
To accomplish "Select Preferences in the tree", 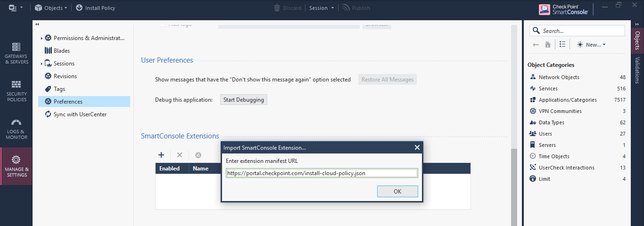I will [84, 101].
